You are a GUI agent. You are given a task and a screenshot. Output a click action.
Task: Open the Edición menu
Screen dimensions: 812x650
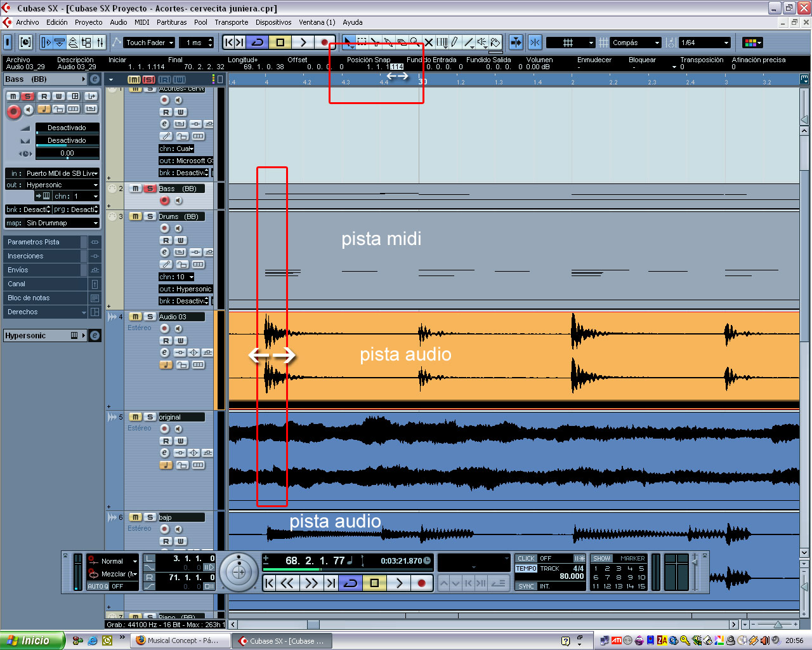tap(57, 22)
